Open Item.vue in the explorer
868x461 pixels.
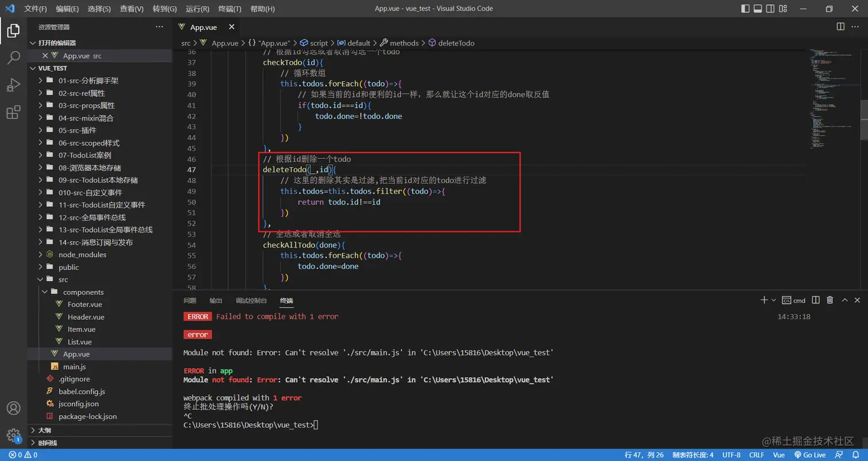100,329
